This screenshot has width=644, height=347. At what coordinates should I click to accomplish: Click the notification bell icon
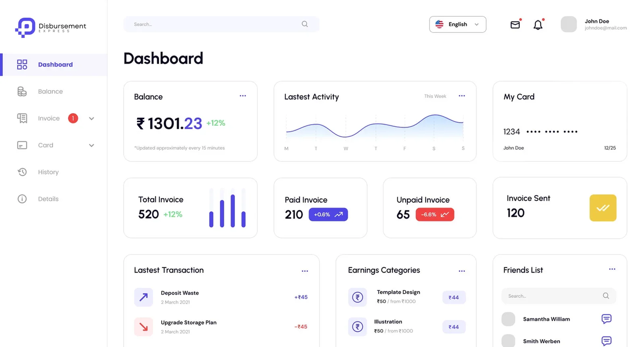point(538,25)
